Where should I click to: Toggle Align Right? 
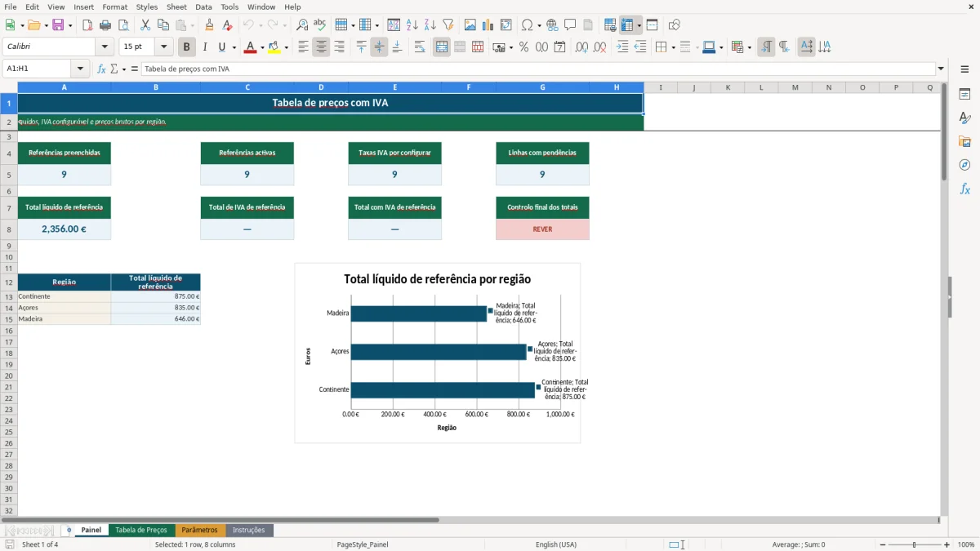coord(340,47)
